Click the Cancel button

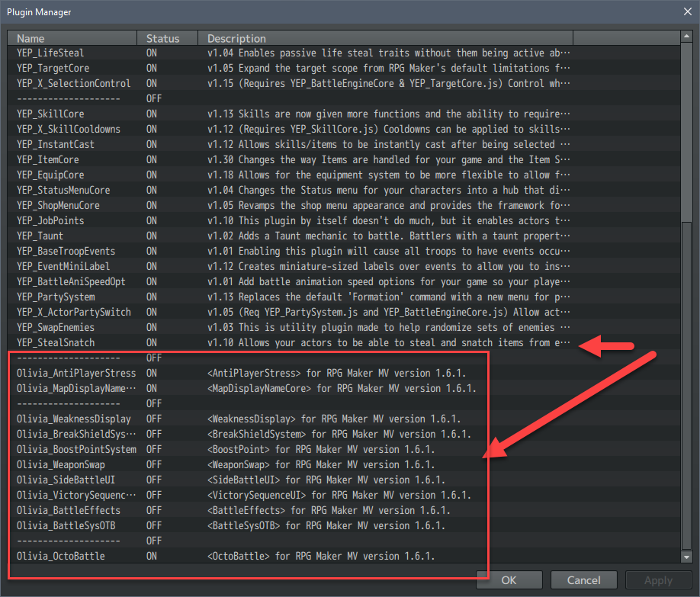pyautogui.click(x=583, y=580)
